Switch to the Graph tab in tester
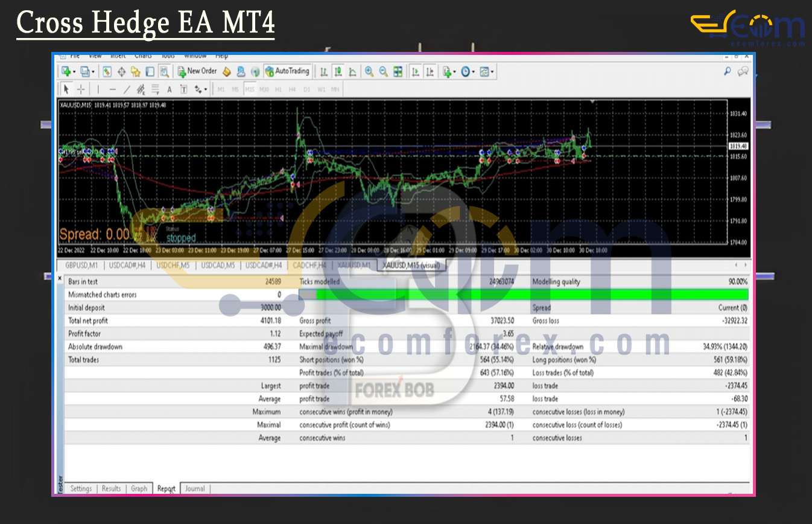 pyautogui.click(x=139, y=488)
